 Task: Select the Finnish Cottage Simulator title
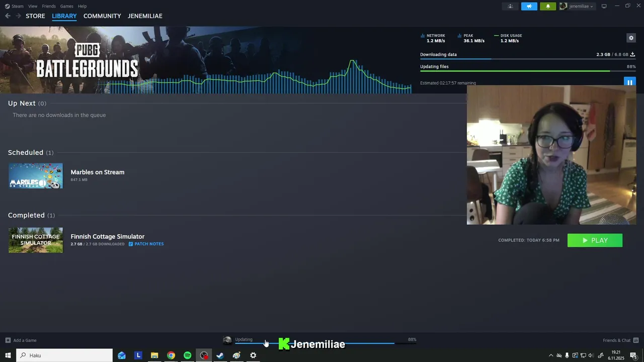click(x=107, y=236)
